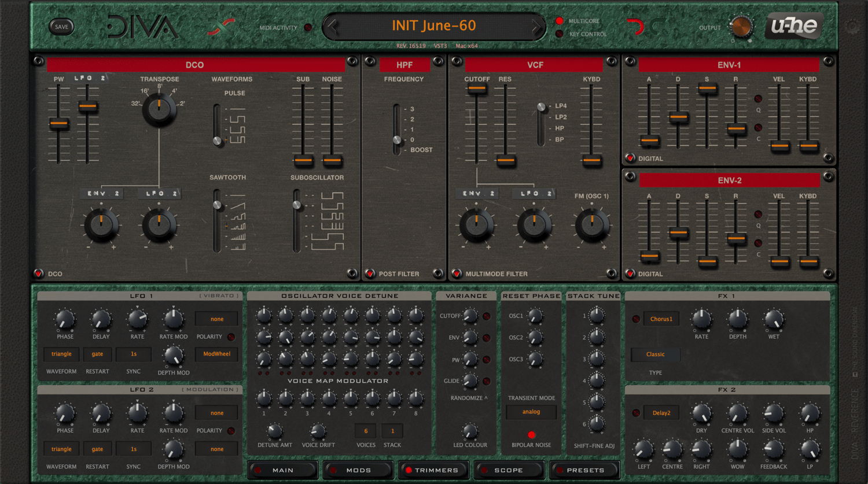Toggle the ENV-1 Q LED
Screen dimensions: 868x484
pyautogui.click(x=758, y=99)
